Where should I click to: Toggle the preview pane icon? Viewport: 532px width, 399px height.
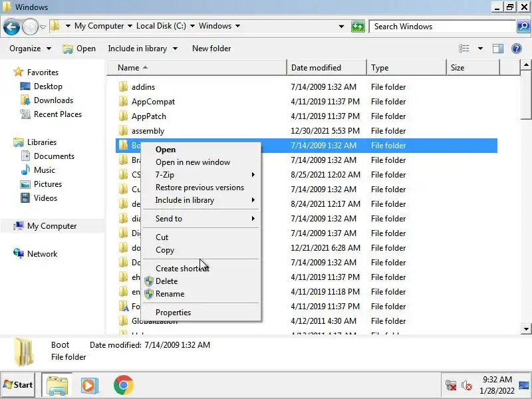497,49
